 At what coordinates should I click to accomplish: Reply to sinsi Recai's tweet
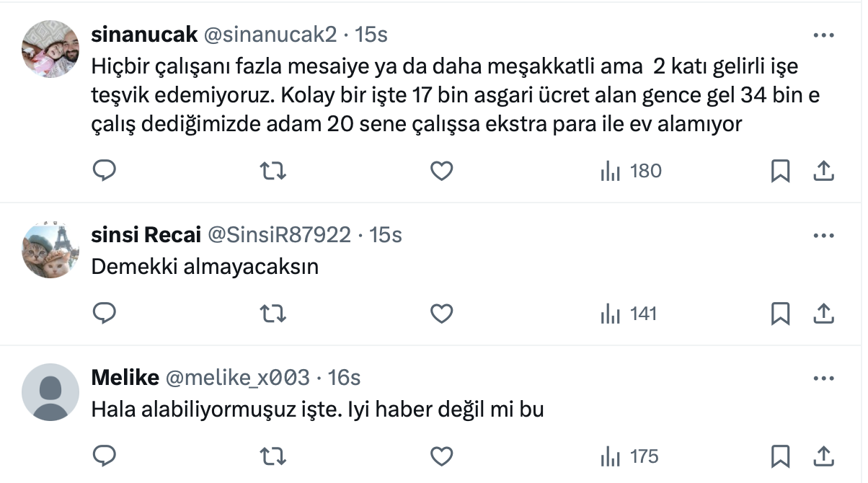click(105, 314)
